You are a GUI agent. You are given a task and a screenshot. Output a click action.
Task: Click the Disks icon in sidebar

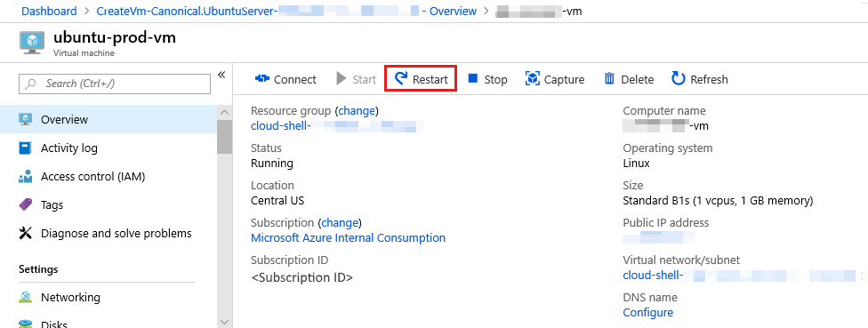(x=26, y=324)
